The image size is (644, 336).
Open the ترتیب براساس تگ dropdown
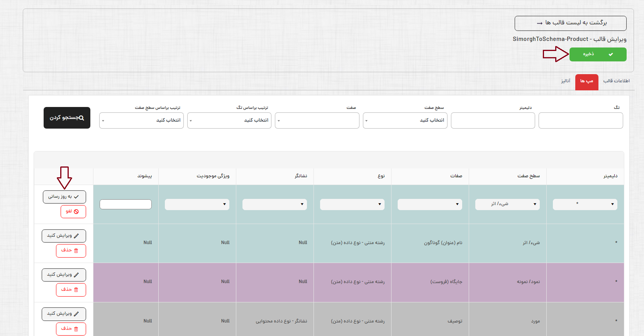229,120
